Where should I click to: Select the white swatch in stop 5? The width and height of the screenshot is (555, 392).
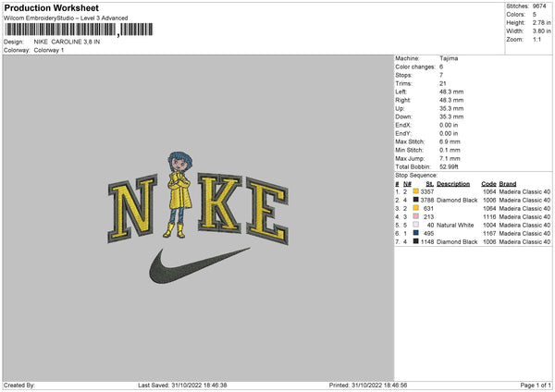point(415,225)
